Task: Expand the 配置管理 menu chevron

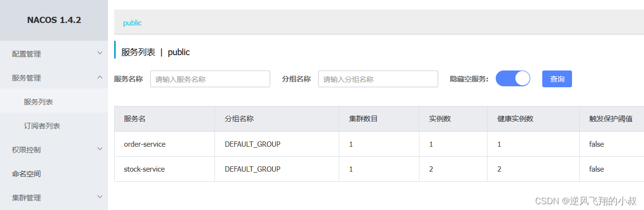Action: coord(100,53)
